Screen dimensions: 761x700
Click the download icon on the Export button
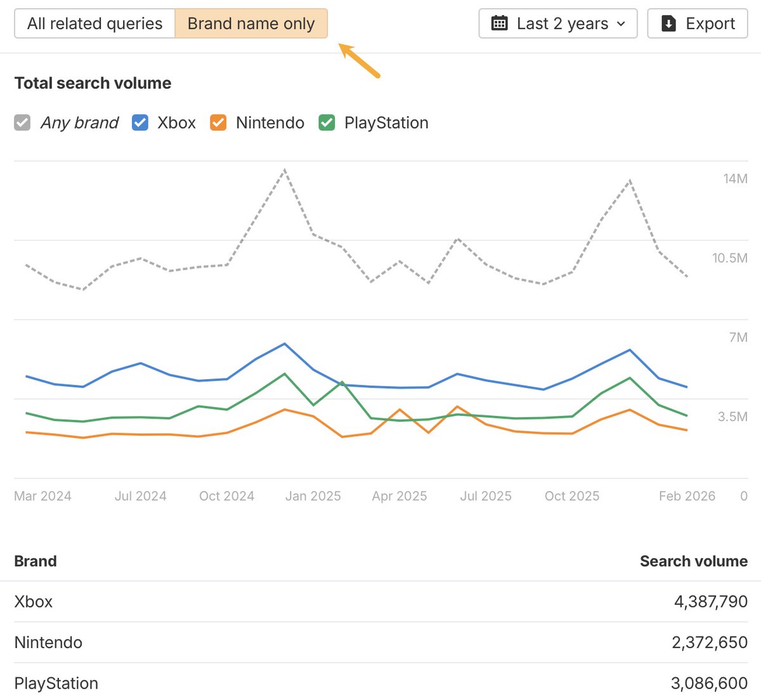point(668,23)
